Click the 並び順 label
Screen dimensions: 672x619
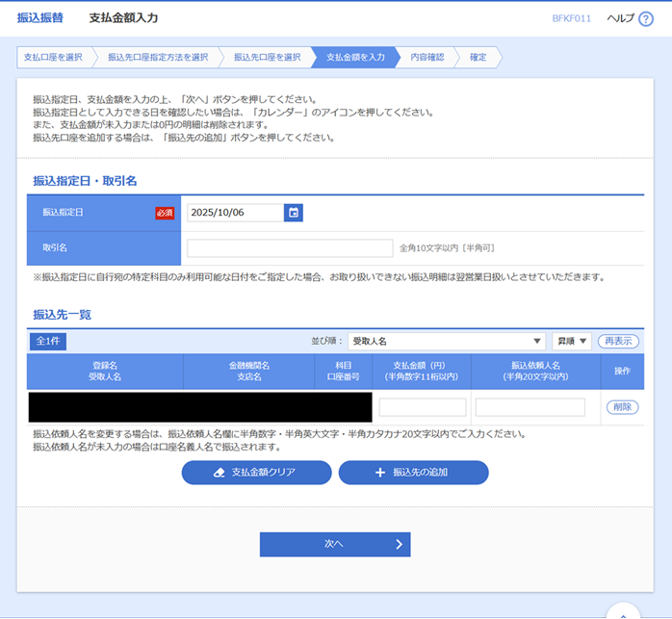coord(327,341)
